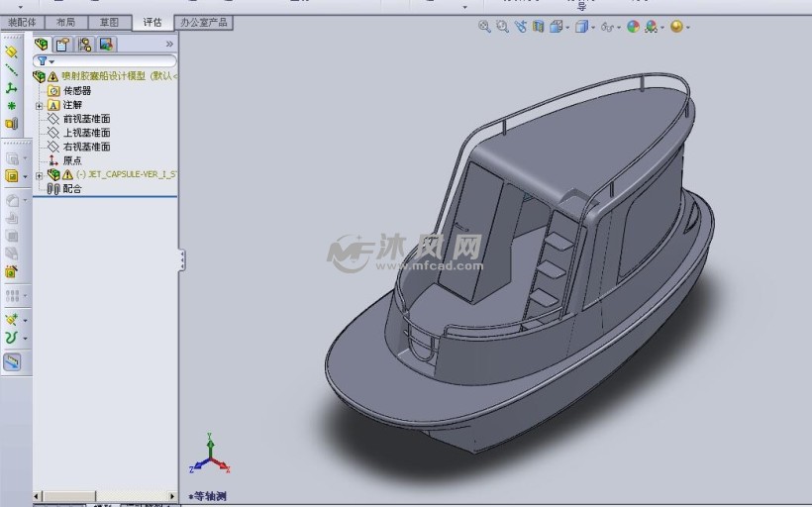Screen dimensions: 812x507
Task: Select 前视基准面 plane in the tree
Action: (x=86, y=119)
